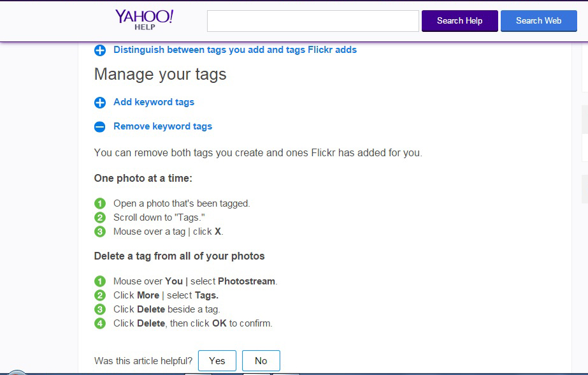The width and height of the screenshot is (588, 375).
Task: Focus the Yahoo Help search field
Action: 312,20
